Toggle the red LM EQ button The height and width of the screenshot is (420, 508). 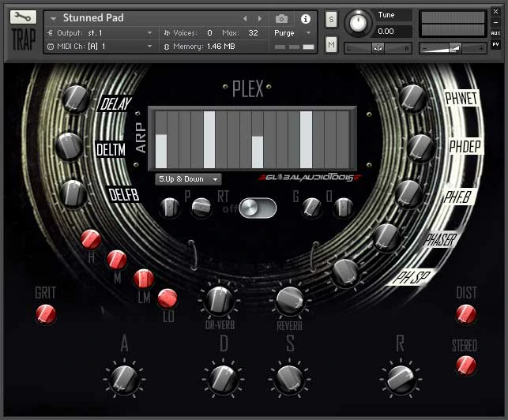coord(144,279)
